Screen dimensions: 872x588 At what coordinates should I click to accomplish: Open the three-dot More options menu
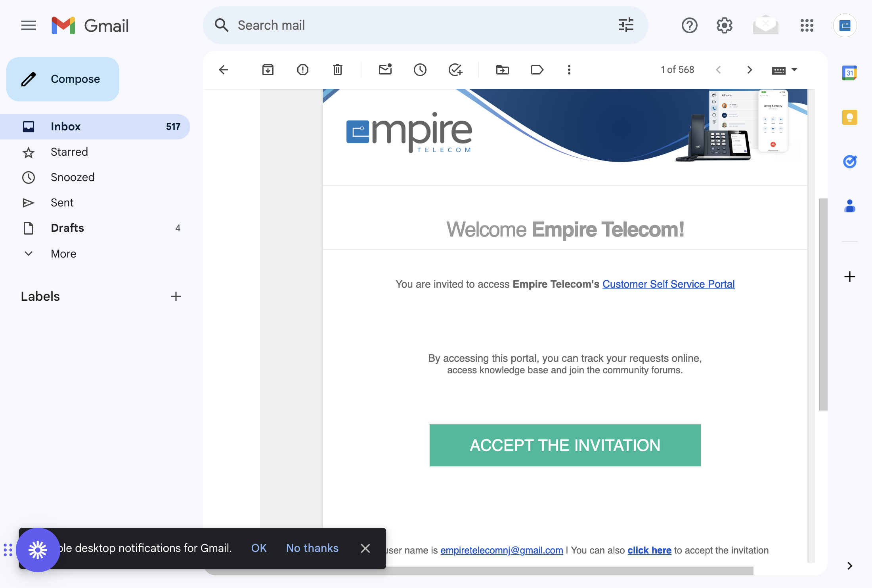point(569,70)
